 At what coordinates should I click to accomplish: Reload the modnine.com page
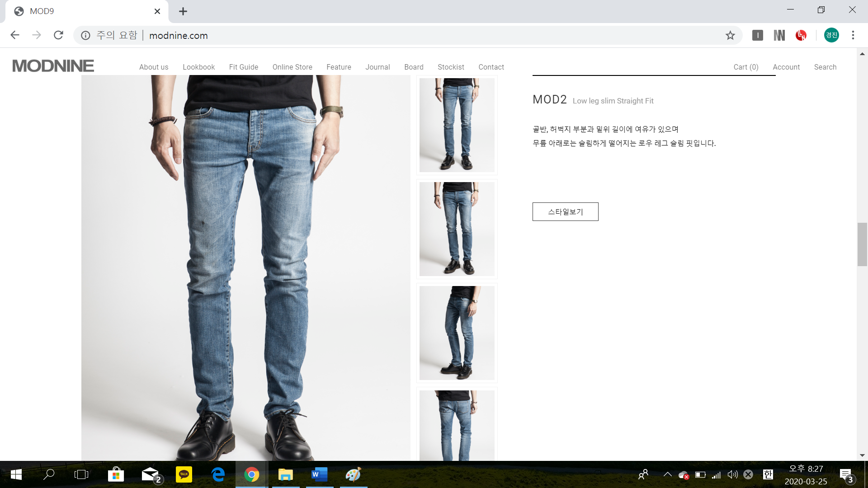[58, 35]
